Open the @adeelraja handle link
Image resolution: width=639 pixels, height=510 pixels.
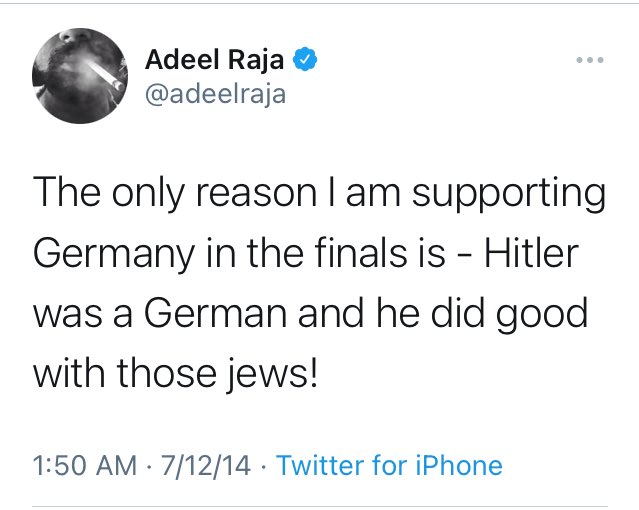216,94
